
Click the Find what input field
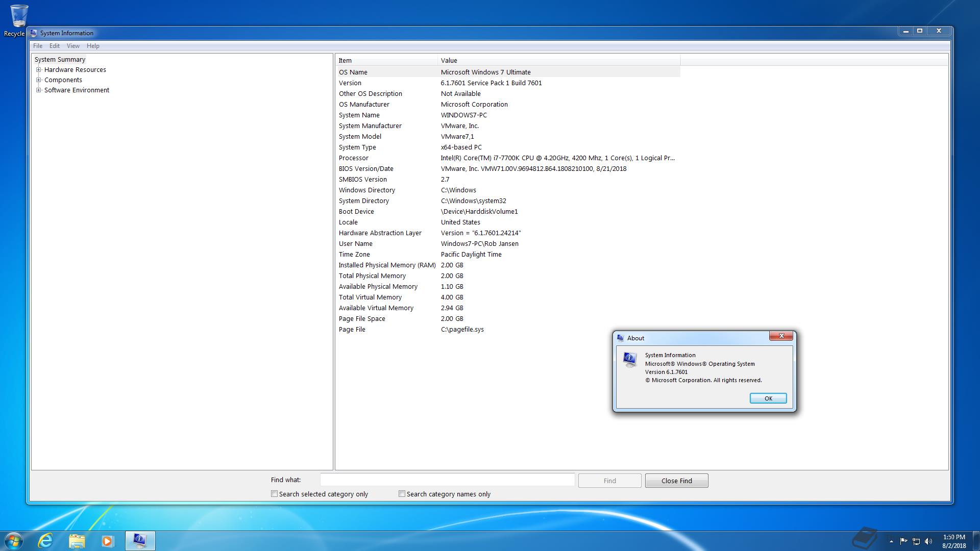pyautogui.click(x=447, y=480)
